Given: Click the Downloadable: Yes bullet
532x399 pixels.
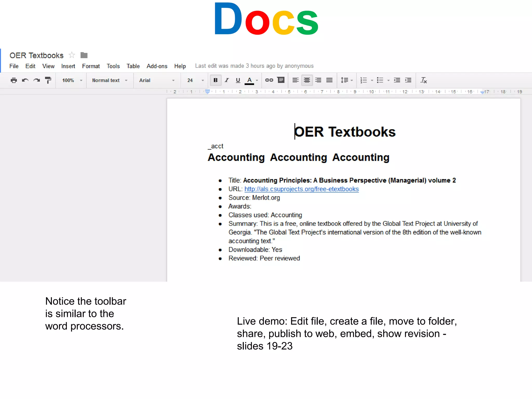Looking at the screenshot, I should pyautogui.click(x=255, y=250).
